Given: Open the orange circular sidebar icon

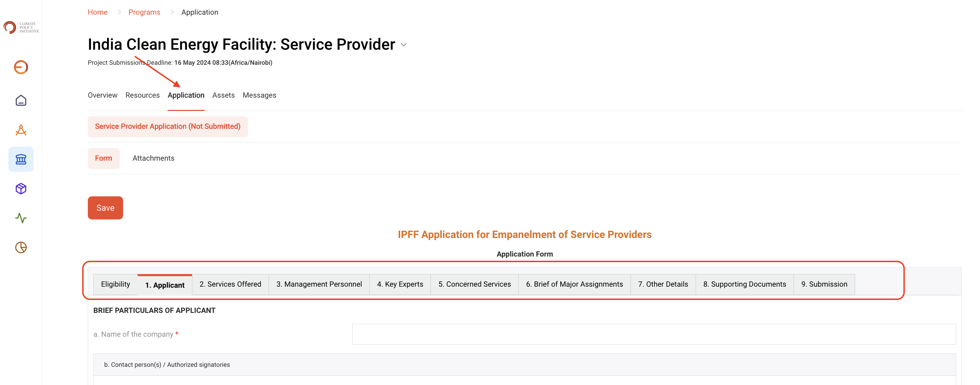Looking at the screenshot, I should click(x=21, y=67).
